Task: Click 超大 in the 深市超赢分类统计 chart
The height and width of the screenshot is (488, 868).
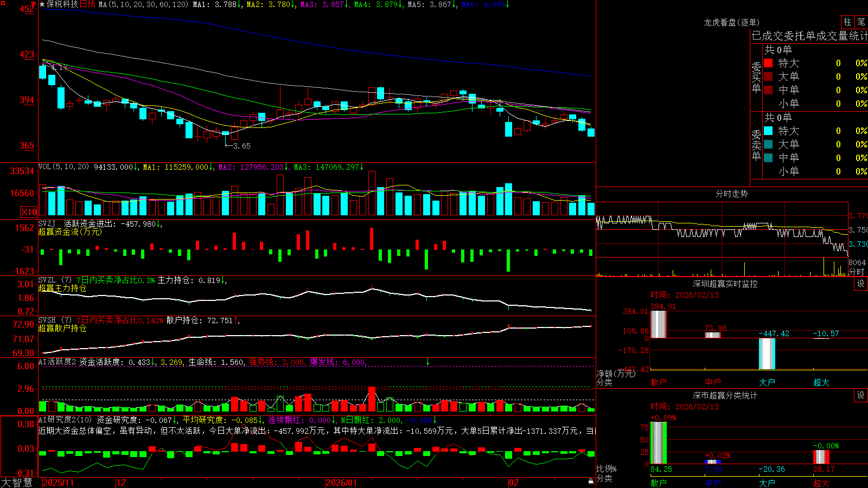Action: [x=821, y=483]
